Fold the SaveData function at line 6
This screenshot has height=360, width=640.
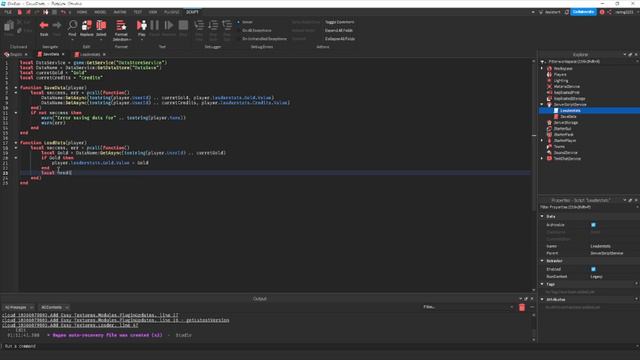point(16,87)
